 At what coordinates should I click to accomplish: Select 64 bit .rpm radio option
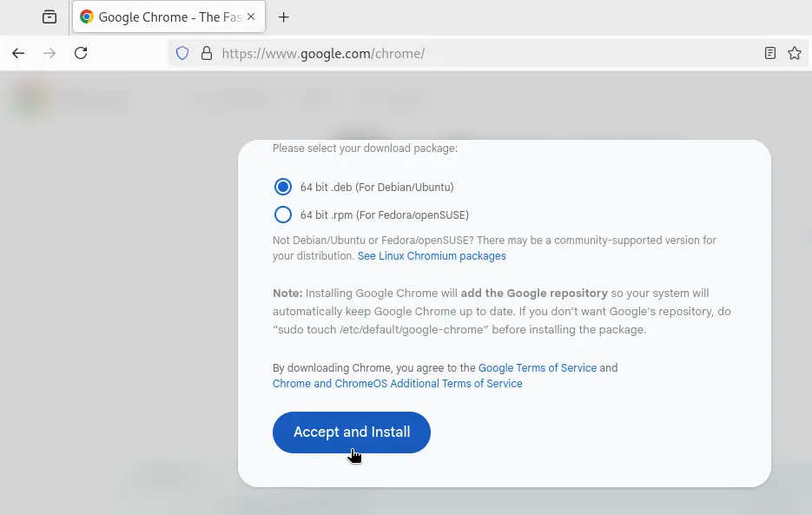tap(283, 215)
